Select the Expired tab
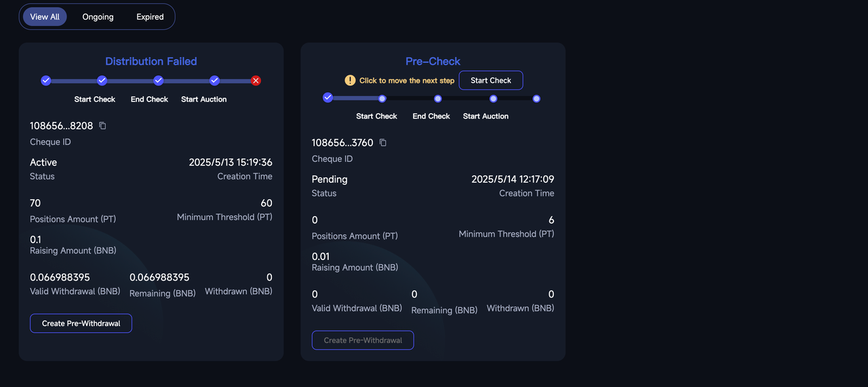The height and width of the screenshot is (387, 868). [x=150, y=17]
